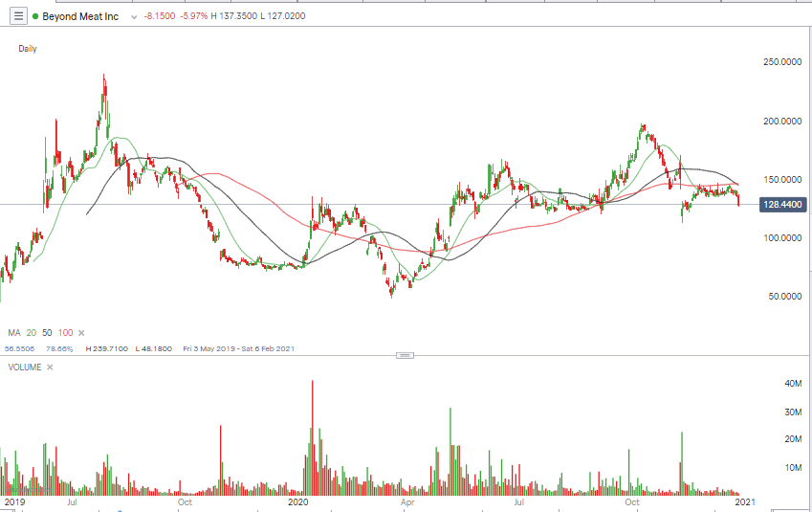Click the H 137.3500 day high value

tap(233, 16)
